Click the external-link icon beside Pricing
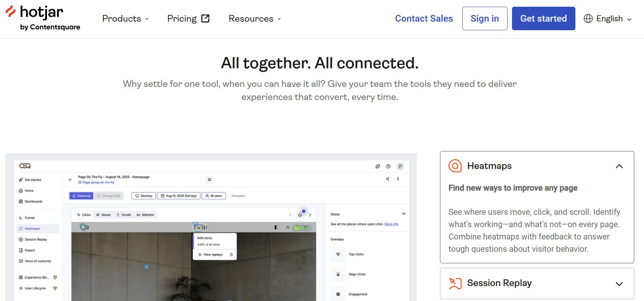This screenshot has height=301, width=644. click(205, 18)
